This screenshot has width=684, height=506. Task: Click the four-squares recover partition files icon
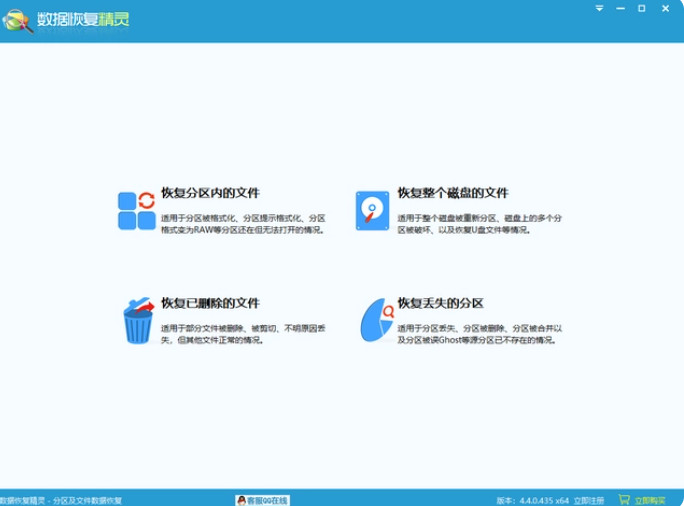pyautogui.click(x=137, y=210)
